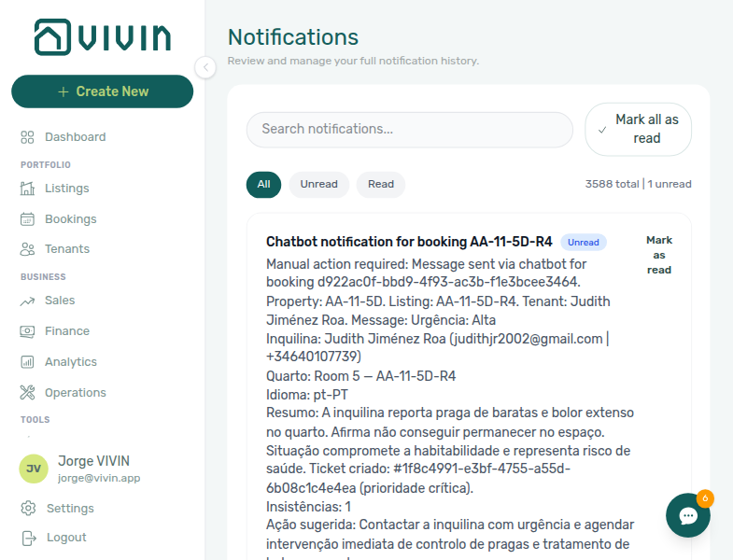Screen dimensions: 733x560
Task: Click the Sales trend arrow icon
Action: [x=28, y=301]
